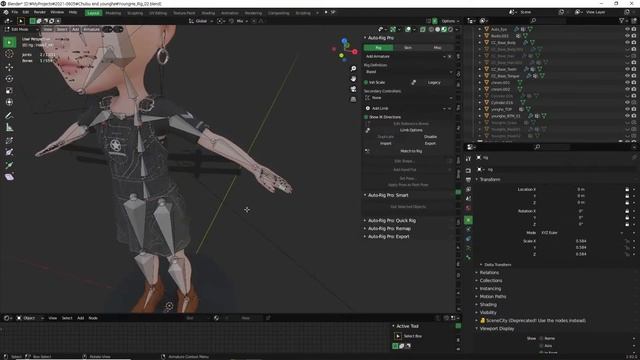Open the Rig Definition Biped dropdown
This screenshot has height=360, width=640.
pyautogui.click(x=409, y=72)
